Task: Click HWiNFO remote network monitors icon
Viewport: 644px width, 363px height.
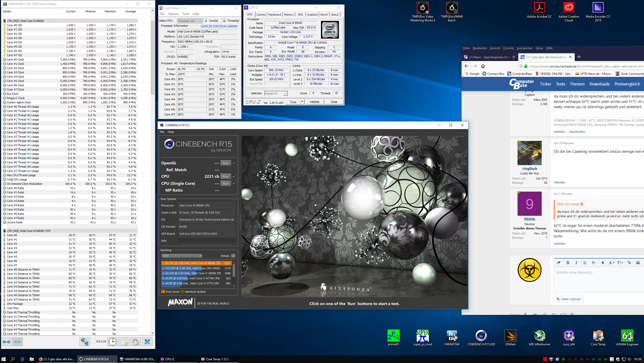Action: 84,342
